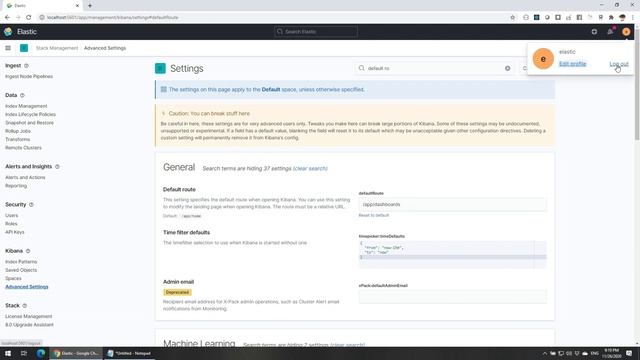Open the Windows Start menu
Image resolution: width=640 pixels, height=360 pixels.
(x=8, y=353)
